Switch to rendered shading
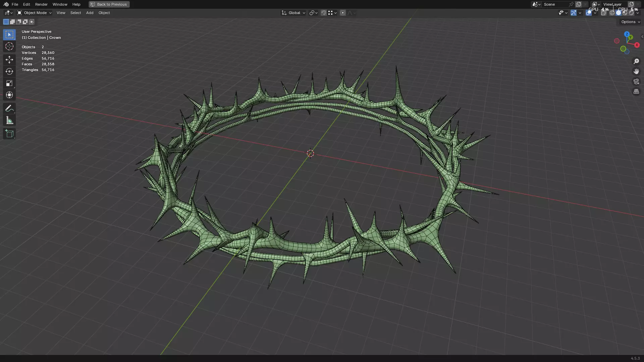 (631, 13)
